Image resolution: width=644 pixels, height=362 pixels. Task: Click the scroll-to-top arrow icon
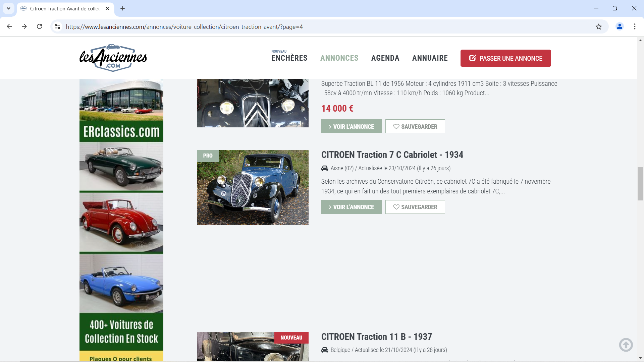[x=626, y=345]
